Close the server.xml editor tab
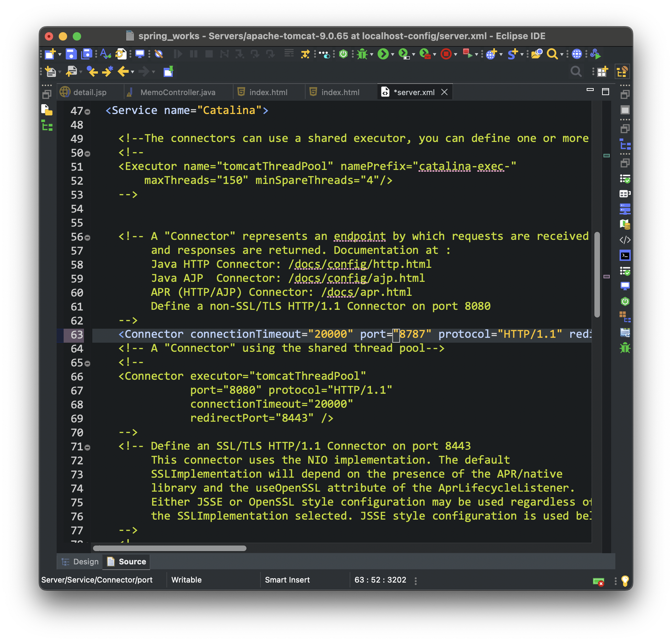672x642 pixels. (x=444, y=92)
